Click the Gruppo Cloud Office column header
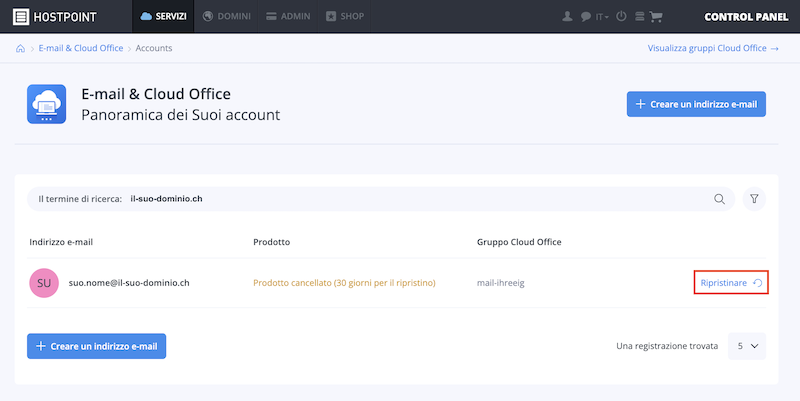 click(519, 242)
